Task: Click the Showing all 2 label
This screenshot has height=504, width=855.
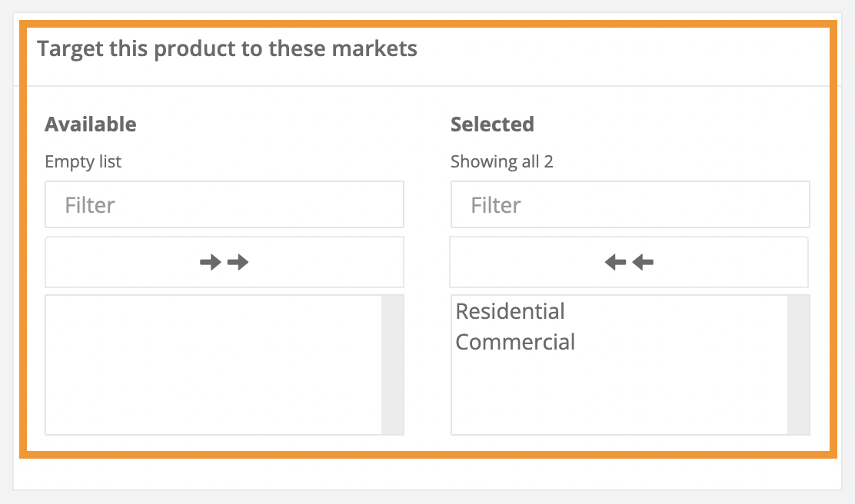Action: (501, 161)
